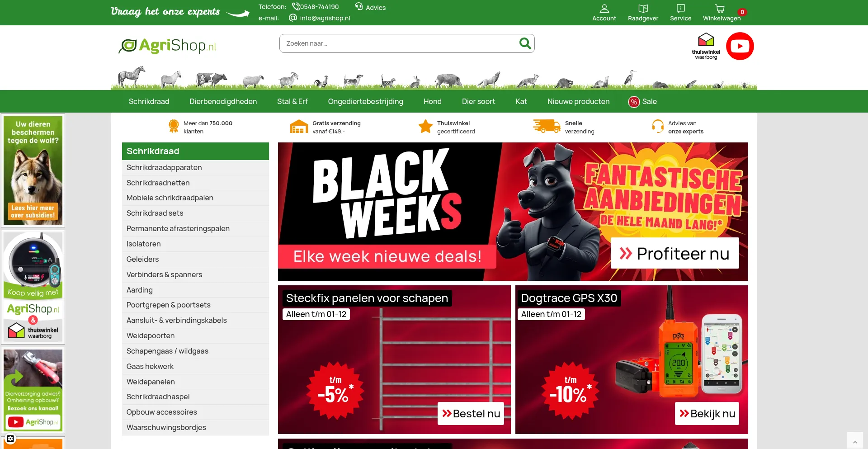The height and width of the screenshot is (449, 868).
Task: Open the Ongediertebestrijding menu
Action: tap(365, 101)
